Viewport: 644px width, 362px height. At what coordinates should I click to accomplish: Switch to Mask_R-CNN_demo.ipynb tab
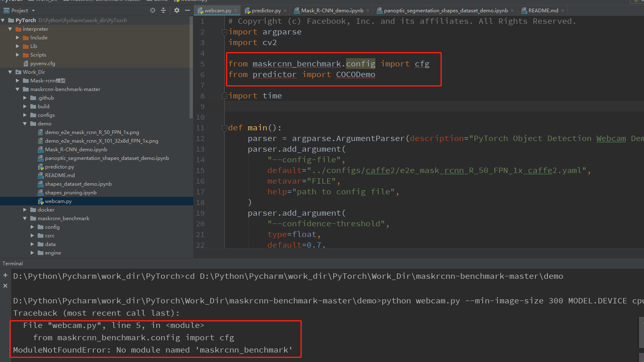pos(332,11)
